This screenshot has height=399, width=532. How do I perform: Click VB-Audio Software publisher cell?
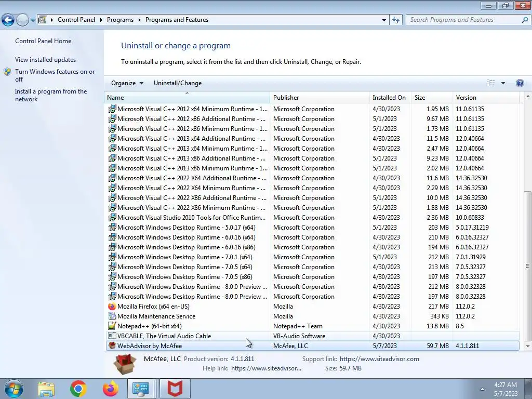(x=299, y=336)
